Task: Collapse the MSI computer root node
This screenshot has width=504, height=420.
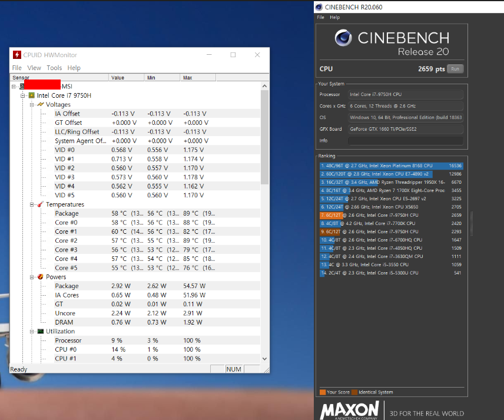Action: click(x=14, y=87)
